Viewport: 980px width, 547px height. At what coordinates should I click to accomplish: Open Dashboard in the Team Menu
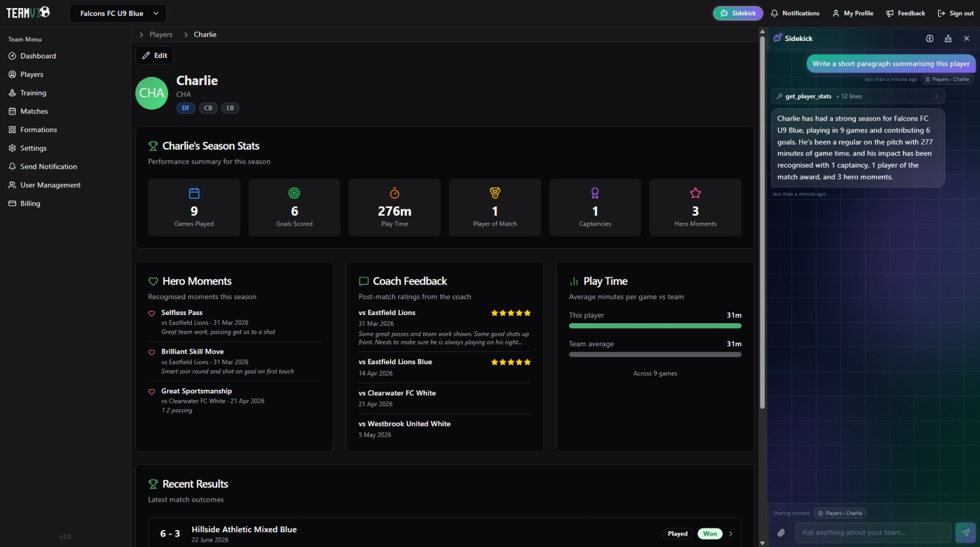pos(38,56)
